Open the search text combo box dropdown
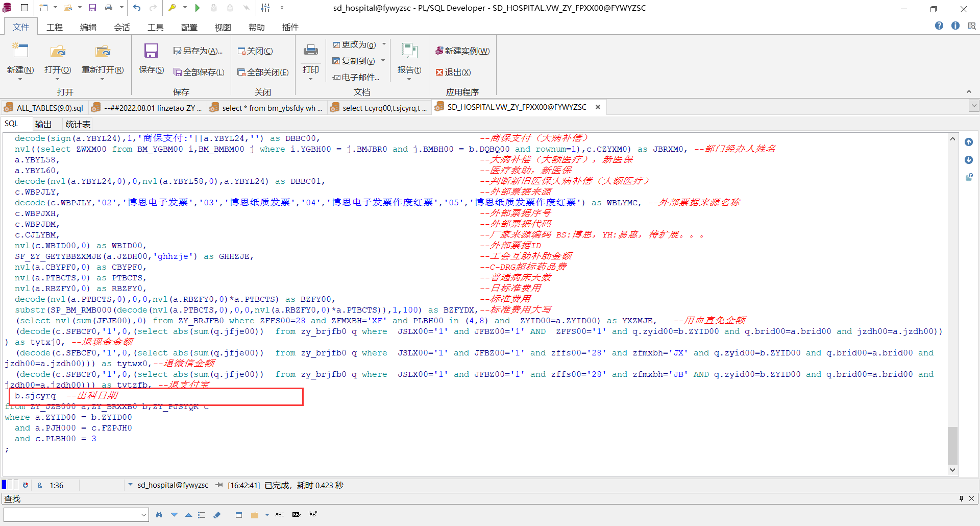Image resolution: width=980 pixels, height=526 pixels. (x=143, y=515)
